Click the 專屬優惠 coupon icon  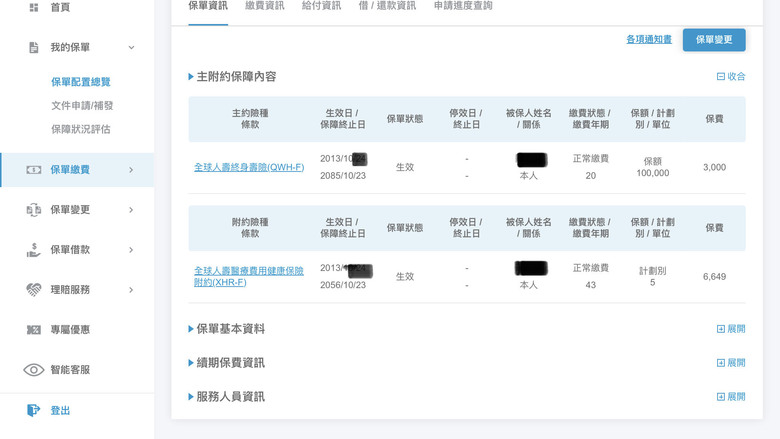pyautogui.click(x=34, y=330)
